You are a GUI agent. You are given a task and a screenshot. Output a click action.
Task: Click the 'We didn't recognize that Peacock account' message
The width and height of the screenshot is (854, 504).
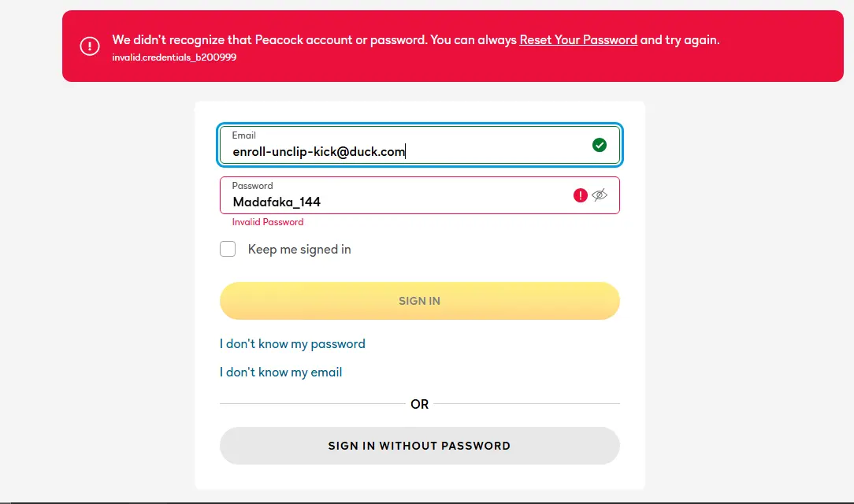point(415,39)
